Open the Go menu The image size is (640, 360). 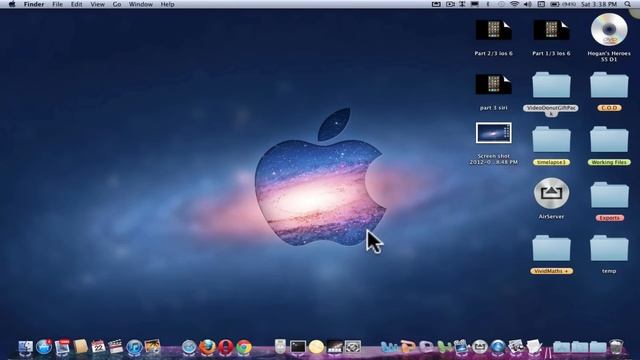pyautogui.click(x=117, y=4)
